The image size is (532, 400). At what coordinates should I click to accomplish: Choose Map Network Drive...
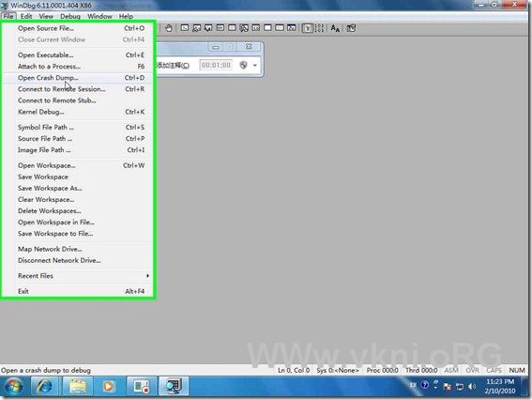(x=78, y=249)
